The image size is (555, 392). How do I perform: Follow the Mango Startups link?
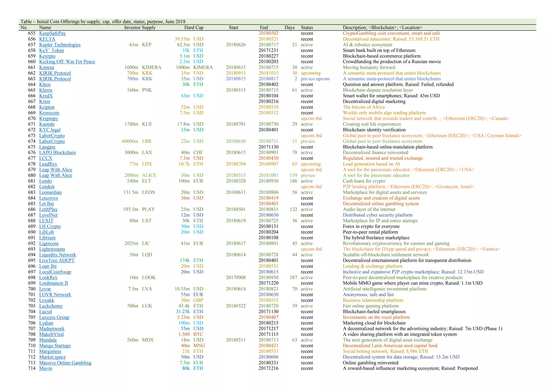tap(55, 345)
